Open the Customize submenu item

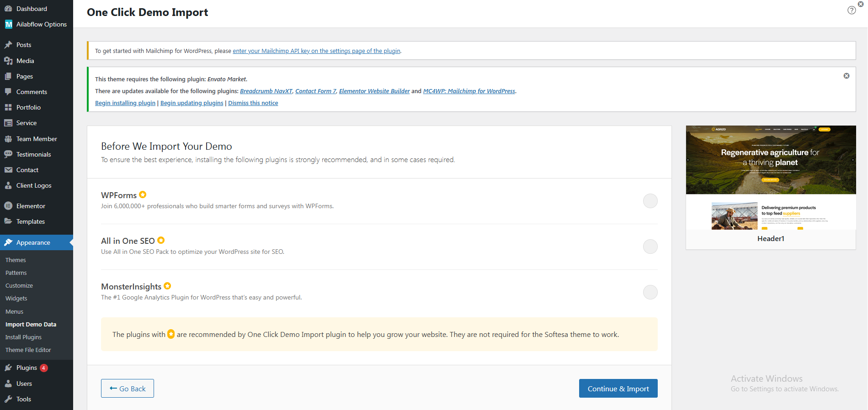19,285
